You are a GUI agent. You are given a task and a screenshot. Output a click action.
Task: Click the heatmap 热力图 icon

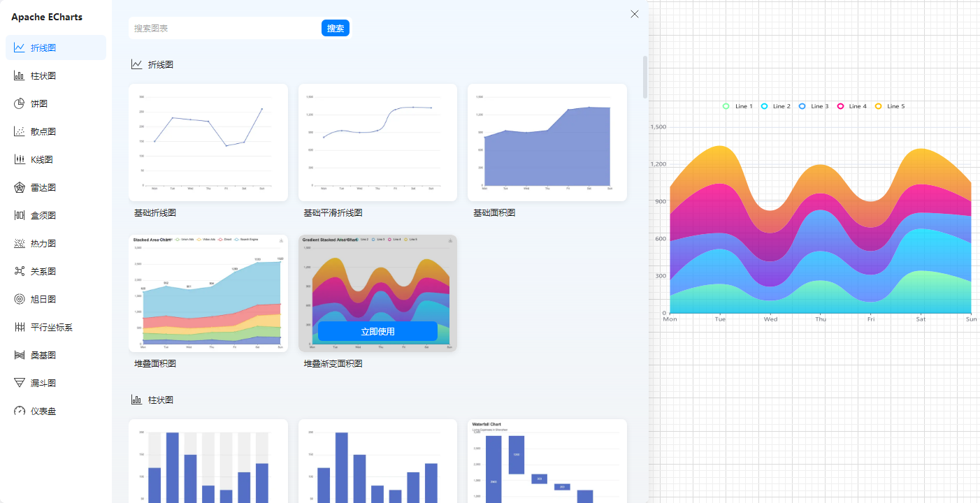pos(19,243)
